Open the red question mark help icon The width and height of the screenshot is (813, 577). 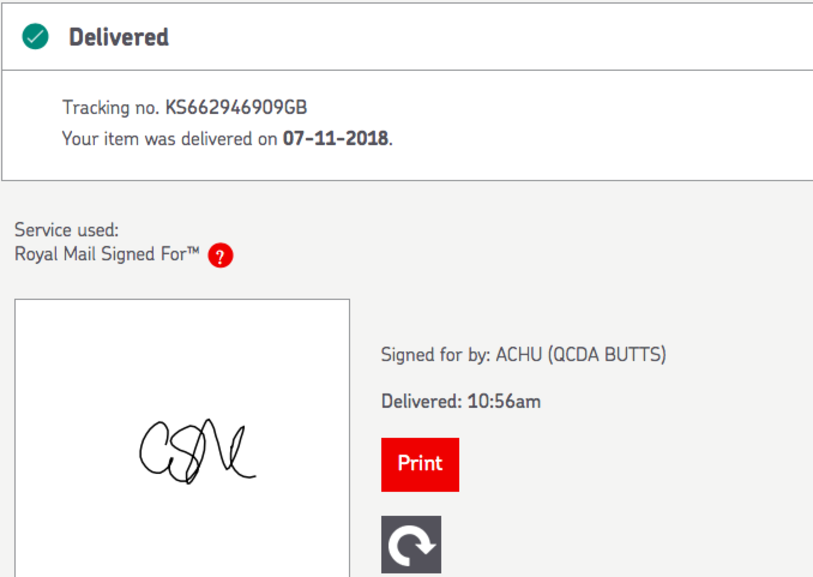pyautogui.click(x=221, y=256)
